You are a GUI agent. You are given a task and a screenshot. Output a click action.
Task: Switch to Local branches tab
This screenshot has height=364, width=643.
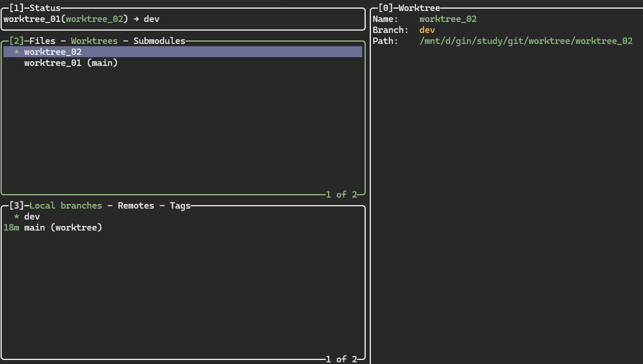click(x=66, y=206)
